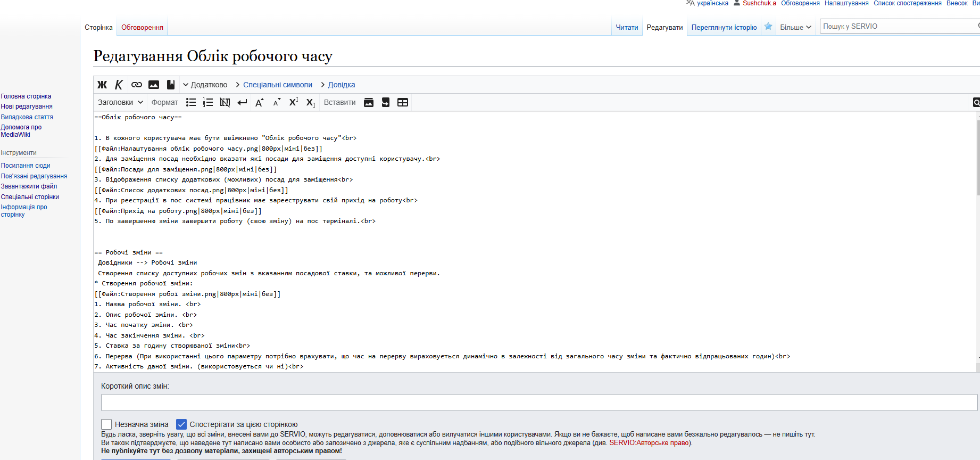Uncheck Спостерігати за цією сторінкою
Viewport: 980px width, 460px height.
(181, 424)
